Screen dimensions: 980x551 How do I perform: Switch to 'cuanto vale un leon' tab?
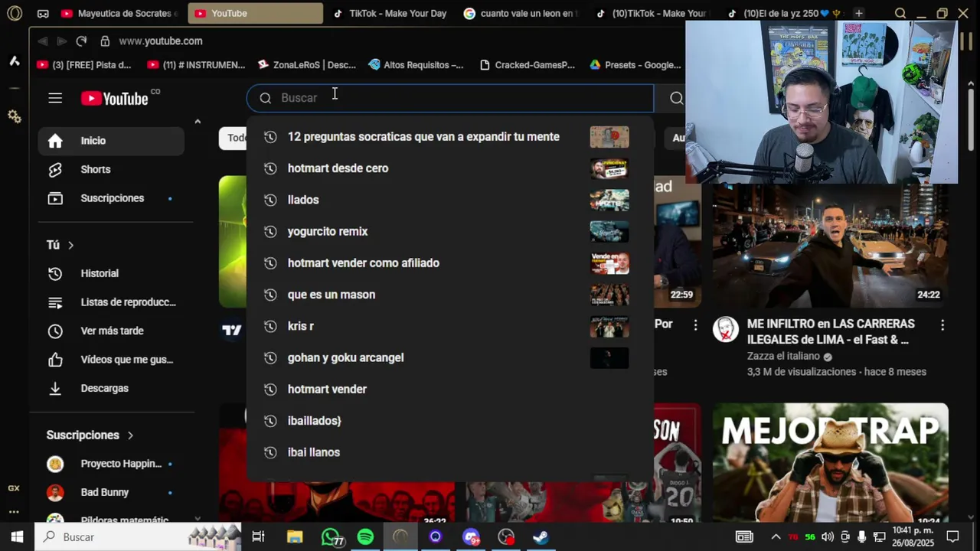click(521, 13)
